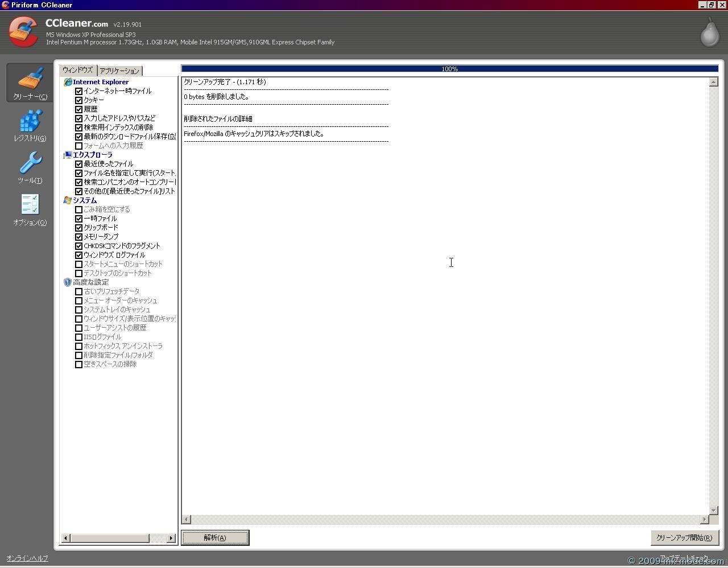Click the 100% progress bar
The image size is (728, 568).
click(449, 69)
